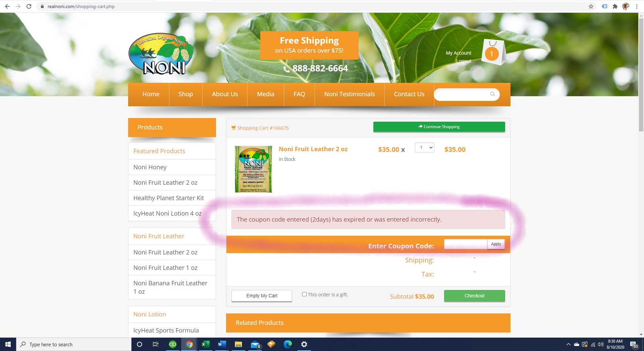
Task: Click the 888-882-6664 phone number
Action: tap(320, 68)
